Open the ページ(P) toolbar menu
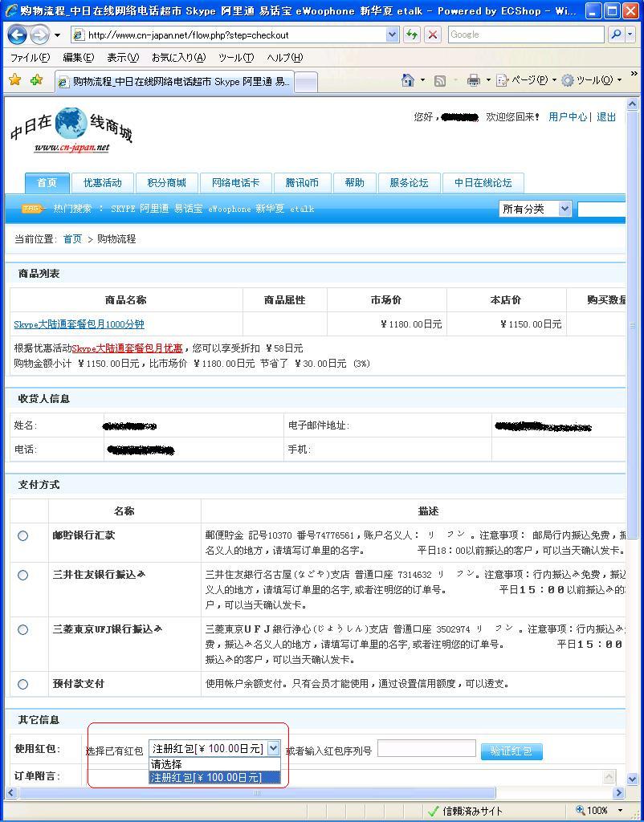This screenshot has height=822, width=644. click(526, 80)
